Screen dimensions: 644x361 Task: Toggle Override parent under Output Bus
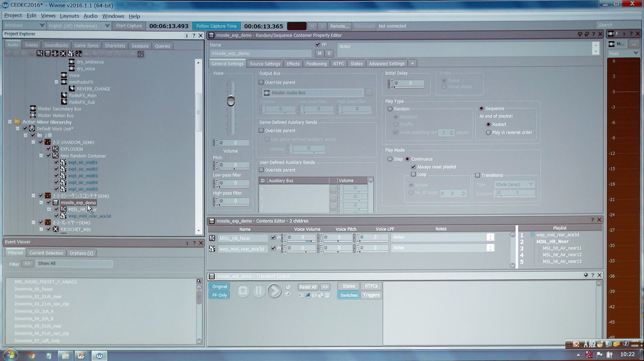[x=261, y=82]
